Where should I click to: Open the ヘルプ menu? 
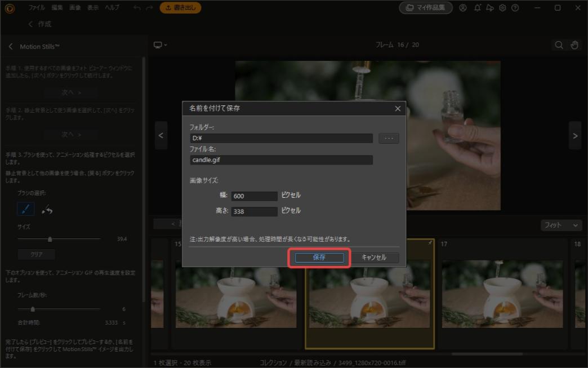(x=112, y=8)
